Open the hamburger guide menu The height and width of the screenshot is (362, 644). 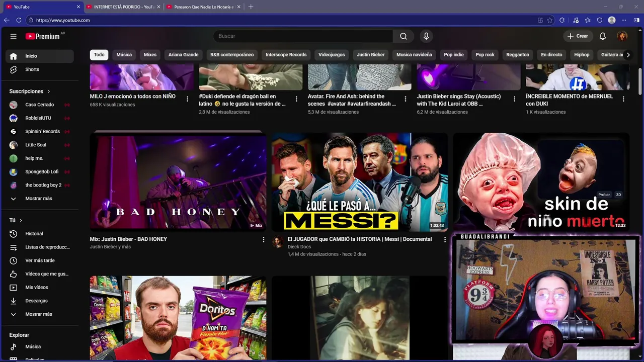(x=14, y=36)
